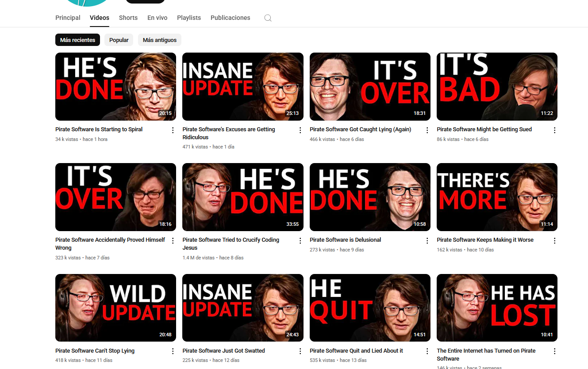Click the '323 k vistas' view count
The height and width of the screenshot is (369, 588).
pyautogui.click(x=68, y=258)
